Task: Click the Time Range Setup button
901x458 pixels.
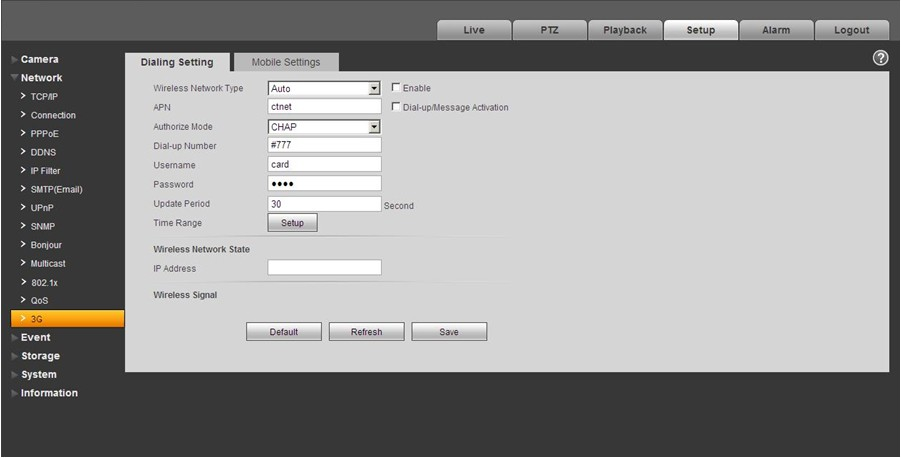Action: pyautogui.click(x=292, y=222)
